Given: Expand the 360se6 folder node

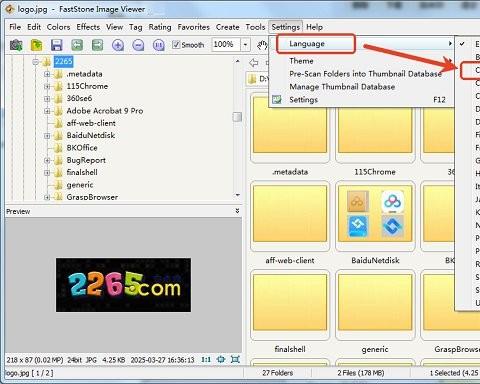Looking at the screenshot, I should coord(47,99).
